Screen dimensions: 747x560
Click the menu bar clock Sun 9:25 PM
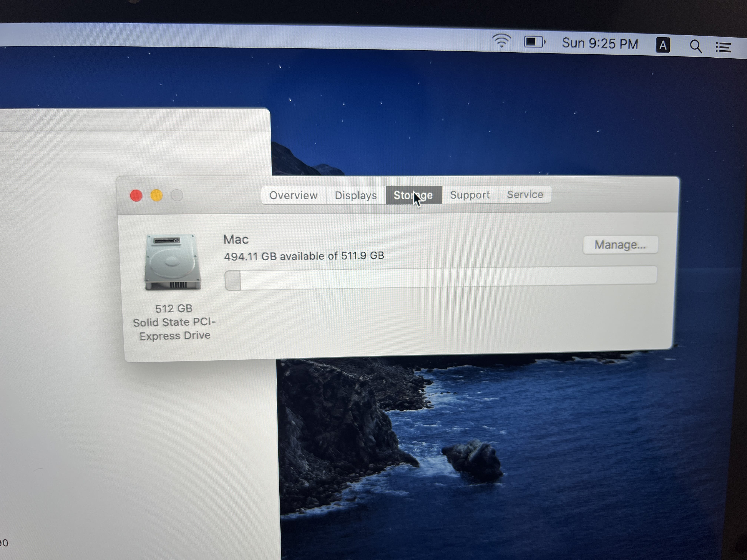tap(600, 44)
